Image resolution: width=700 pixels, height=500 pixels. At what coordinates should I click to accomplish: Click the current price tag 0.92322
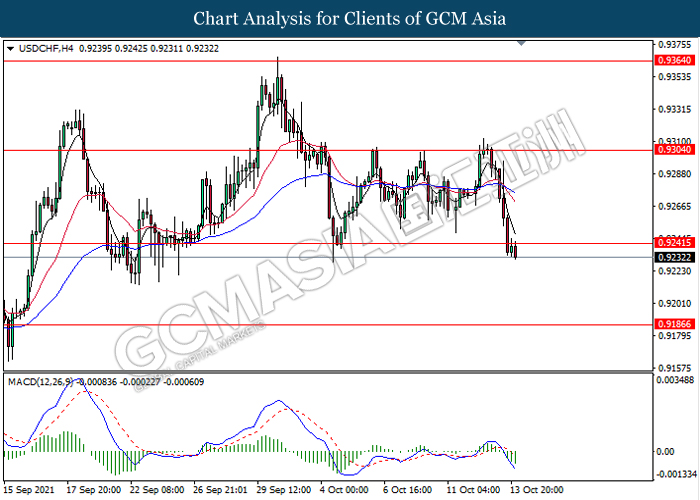pos(675,257)
